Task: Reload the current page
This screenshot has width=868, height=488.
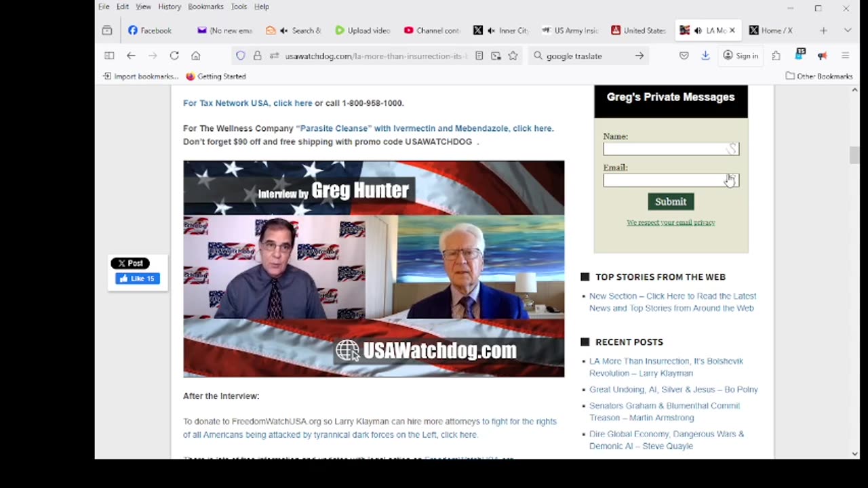Action: coord(174,56)
